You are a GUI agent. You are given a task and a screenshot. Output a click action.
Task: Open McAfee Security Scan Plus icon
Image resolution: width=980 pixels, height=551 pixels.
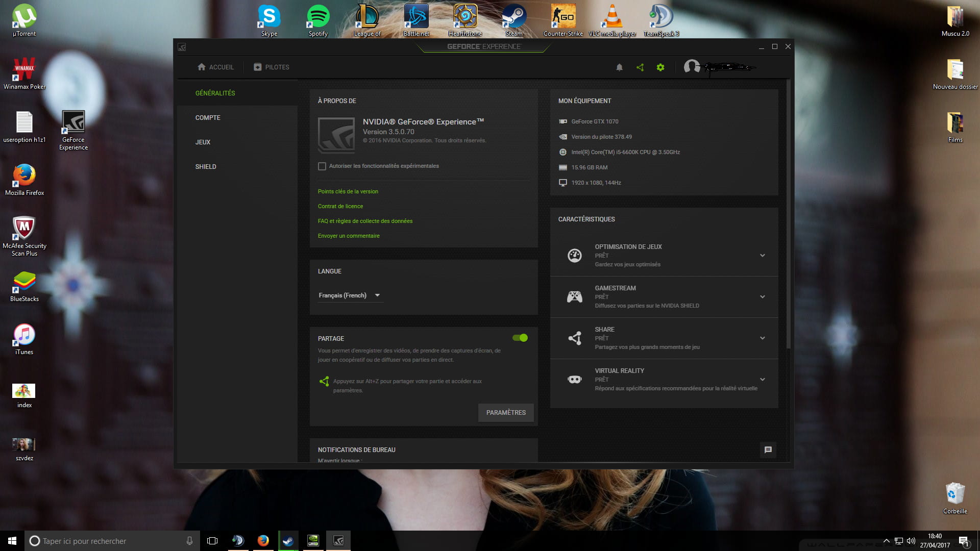click(24, 236)
